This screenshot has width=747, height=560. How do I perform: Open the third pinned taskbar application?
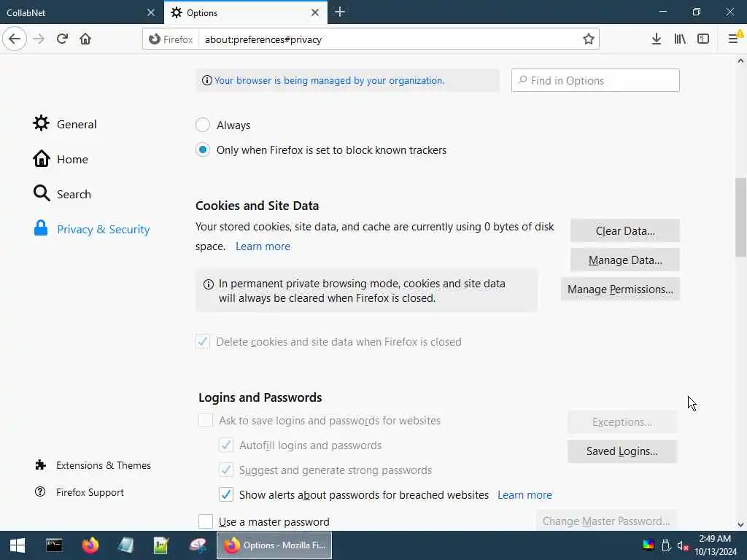(x=125, y=545)
